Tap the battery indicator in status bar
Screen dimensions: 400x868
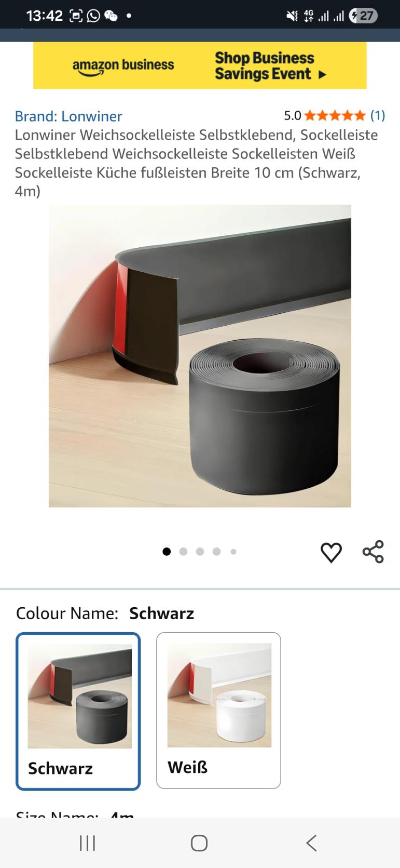click(363, 16)
